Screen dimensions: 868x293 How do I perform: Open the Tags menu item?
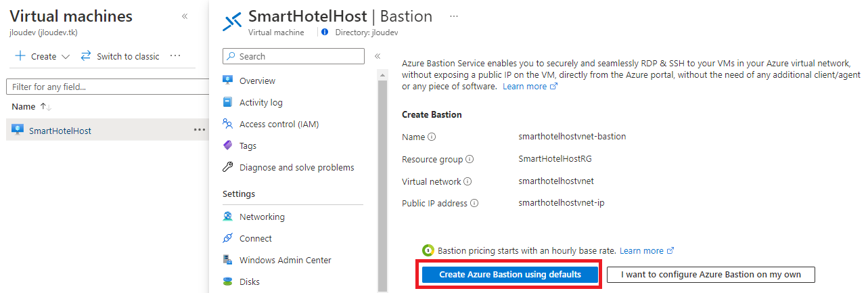(x=248, y=145)
